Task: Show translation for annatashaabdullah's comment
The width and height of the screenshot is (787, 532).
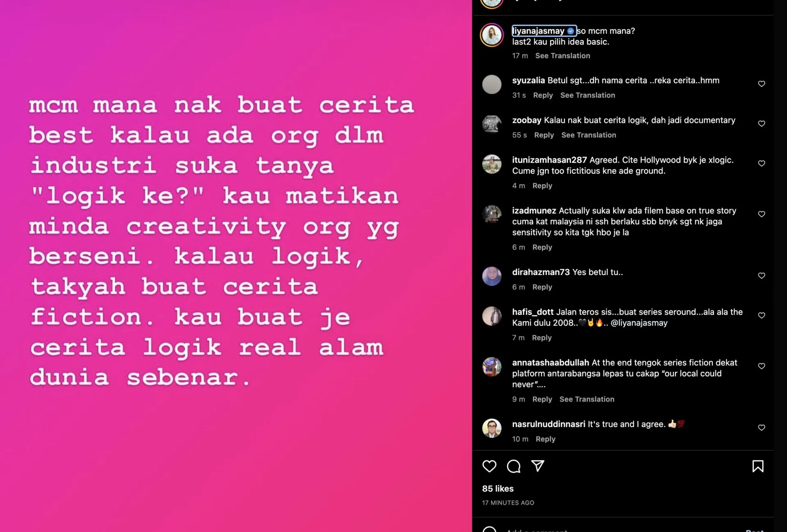Action: coord(587,399)
